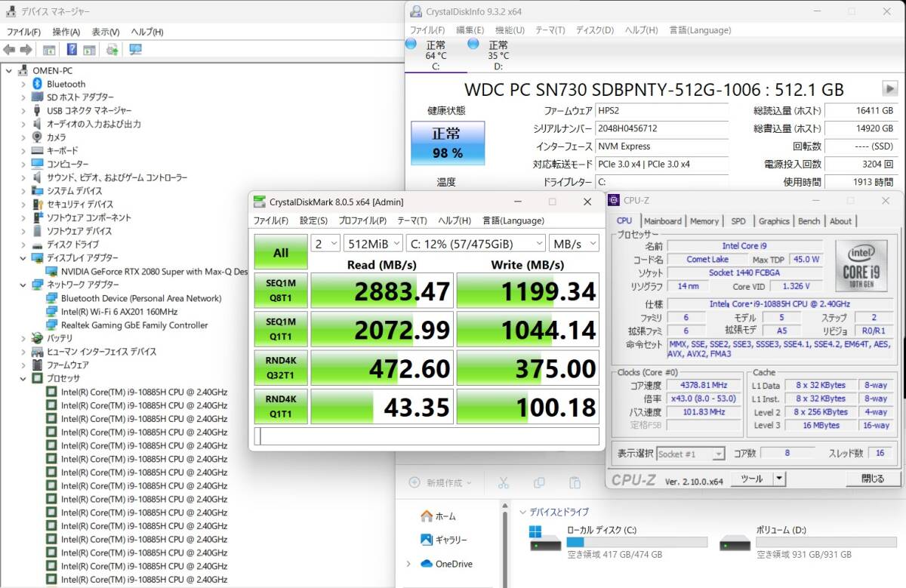Click the 正常 98 % health status button
This screenshot has width=906, height=588.
tap(448, 143)
